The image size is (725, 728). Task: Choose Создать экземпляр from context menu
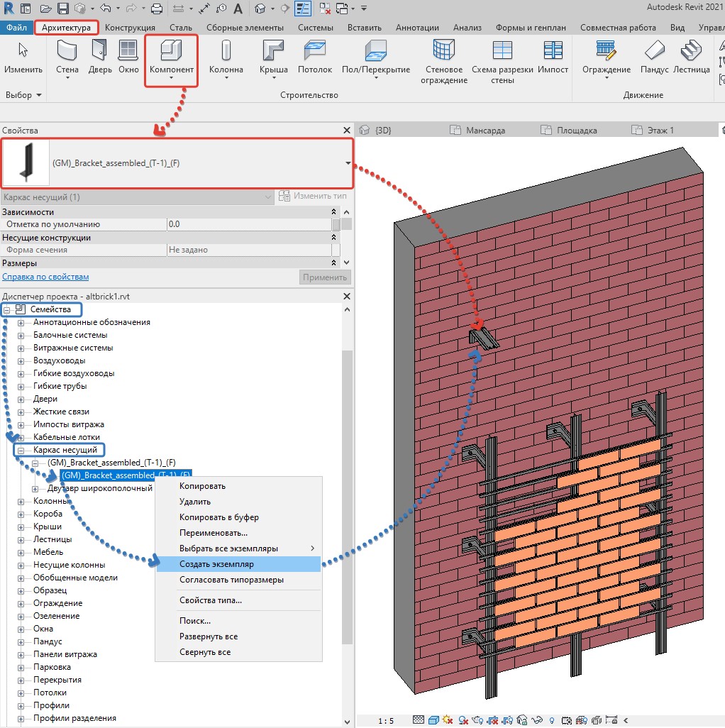pos(216,564)
